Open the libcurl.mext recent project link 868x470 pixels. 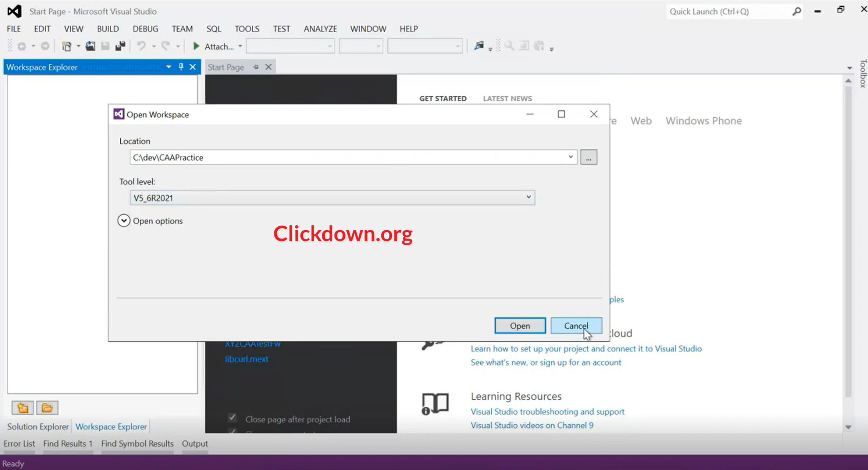pyautogui.click(x=246, y=359)
